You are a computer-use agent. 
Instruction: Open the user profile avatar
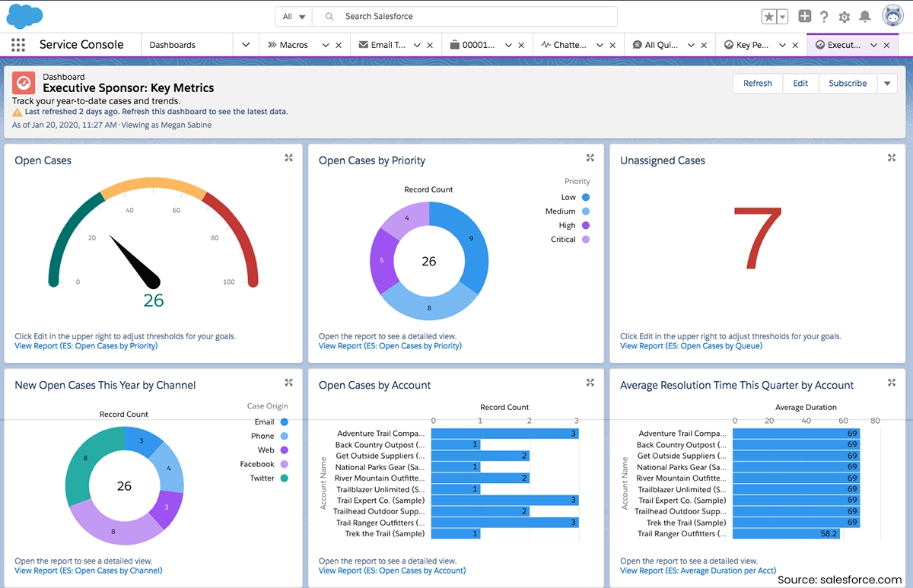[892, 16]
